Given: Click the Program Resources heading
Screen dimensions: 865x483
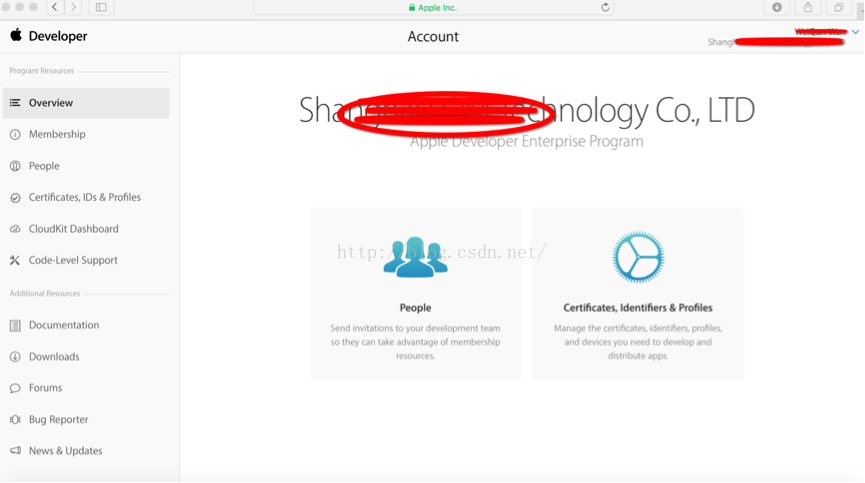Looking at the screenshot, I should tap(42, 71).
